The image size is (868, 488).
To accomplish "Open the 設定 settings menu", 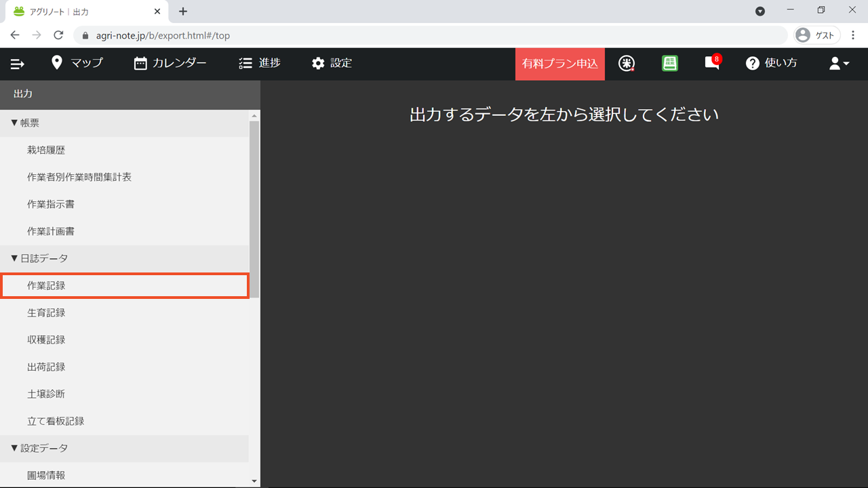I will click(x=332, y=63).
